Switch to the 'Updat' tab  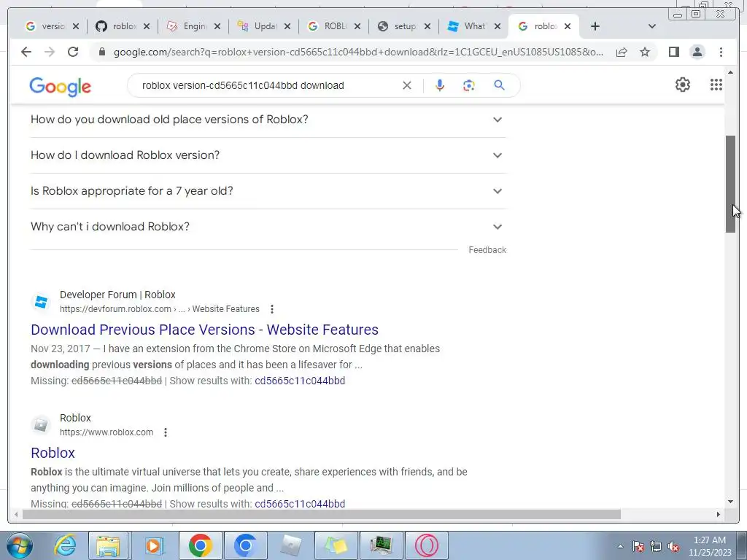258,26
